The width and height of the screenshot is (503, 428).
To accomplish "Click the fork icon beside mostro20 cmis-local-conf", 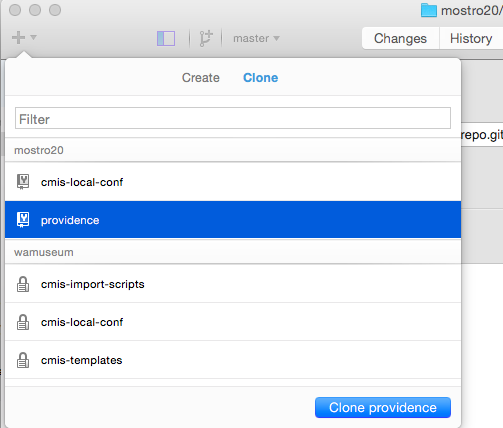I will [23, 182].
